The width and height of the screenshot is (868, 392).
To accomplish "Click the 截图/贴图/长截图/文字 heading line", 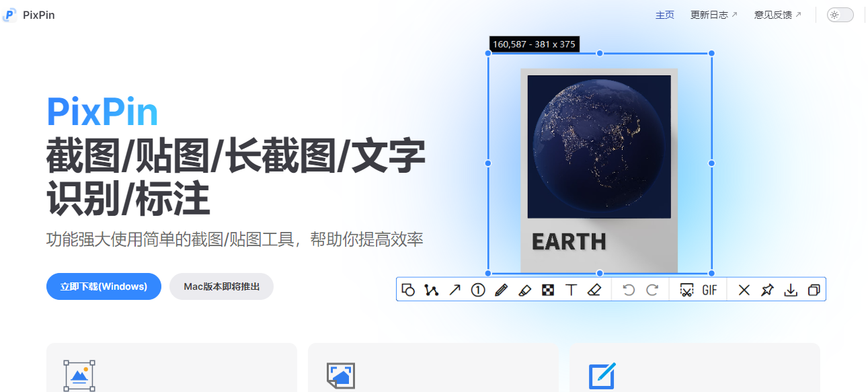I will point(235,156).
